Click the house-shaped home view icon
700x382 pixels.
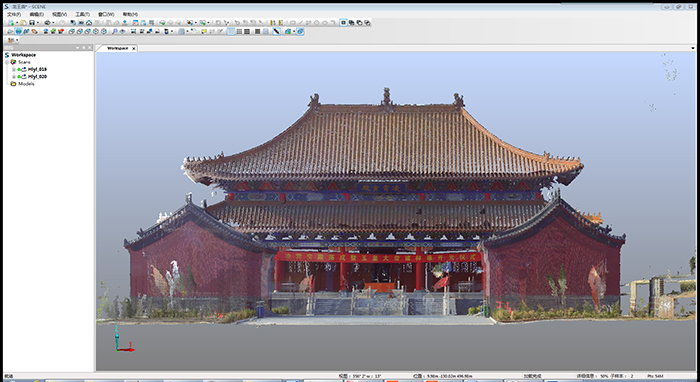click(89, 23)
